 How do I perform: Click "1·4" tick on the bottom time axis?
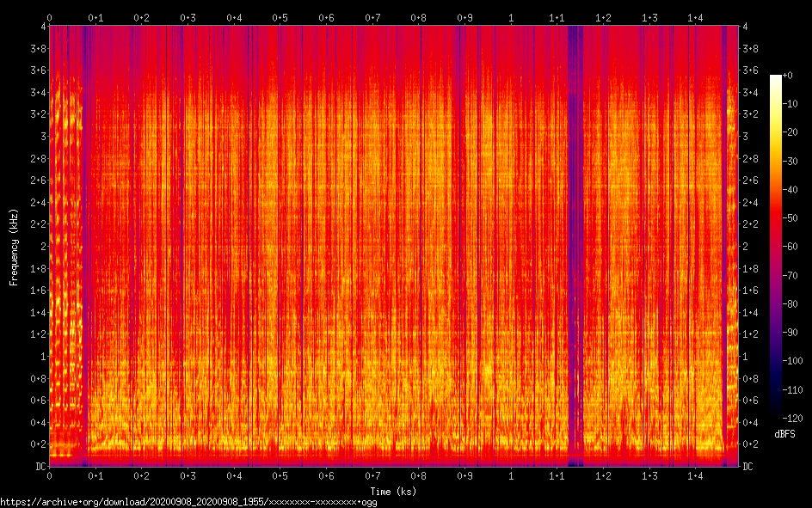tap(695, 476)
